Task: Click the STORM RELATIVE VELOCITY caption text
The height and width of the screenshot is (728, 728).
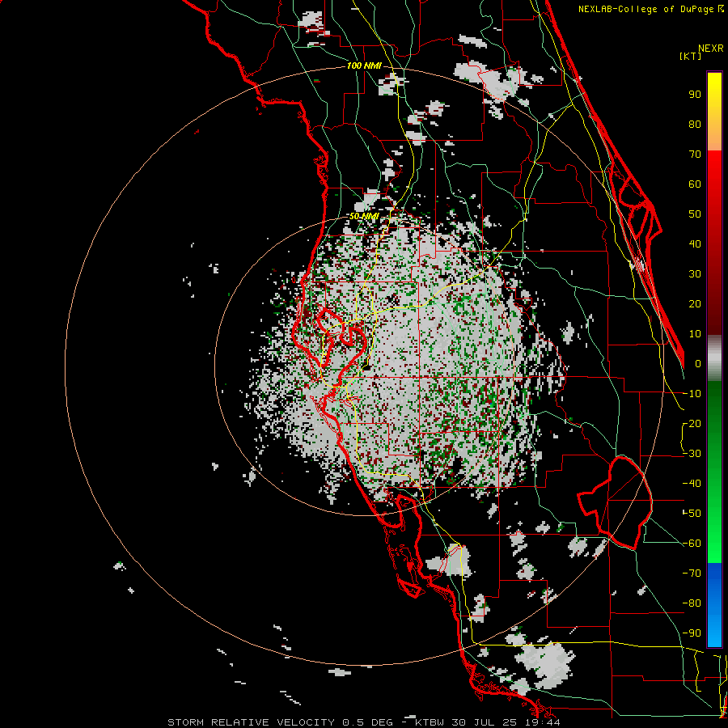Action: tap(252, 722)
